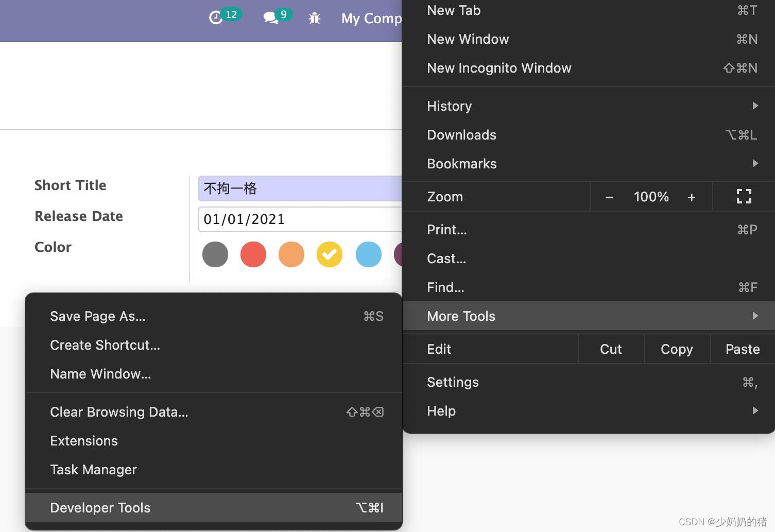This screenshot has height=532, width=775.
Task: Click the Copy button in the Edit row
Action: click(676, 349)
